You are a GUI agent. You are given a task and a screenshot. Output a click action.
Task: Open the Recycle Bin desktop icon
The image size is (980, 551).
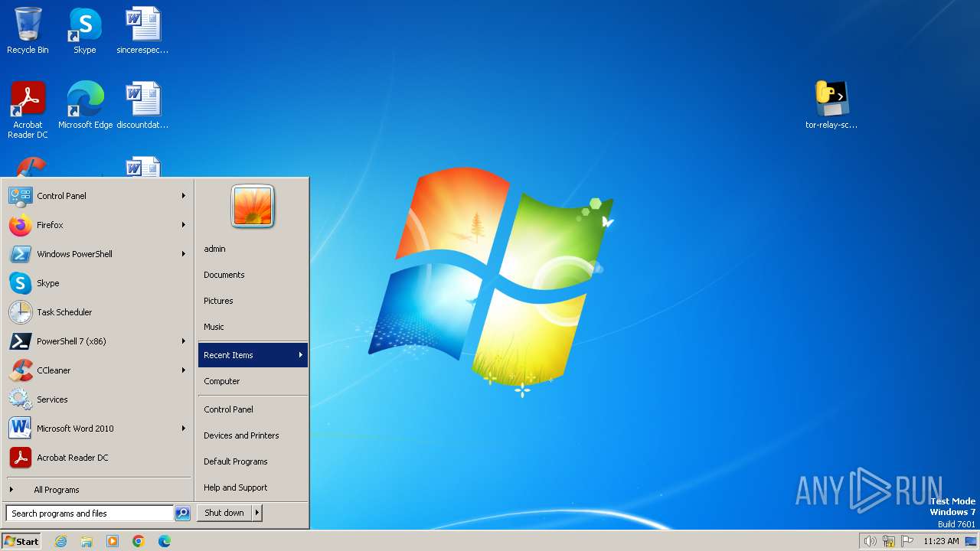tap(28, 31)
